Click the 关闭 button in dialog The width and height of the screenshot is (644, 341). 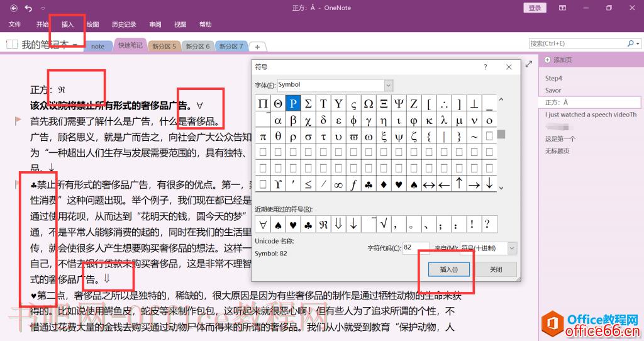pos(496,269)
